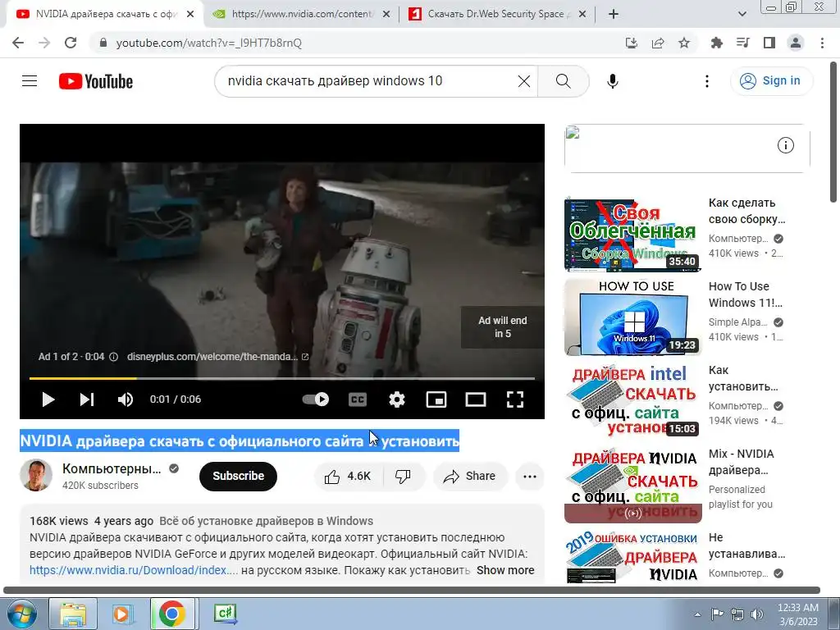Open the taskbar clock 12:33 AM
The height and width of the screenshot is (630, 840).
tap(797, 614)
